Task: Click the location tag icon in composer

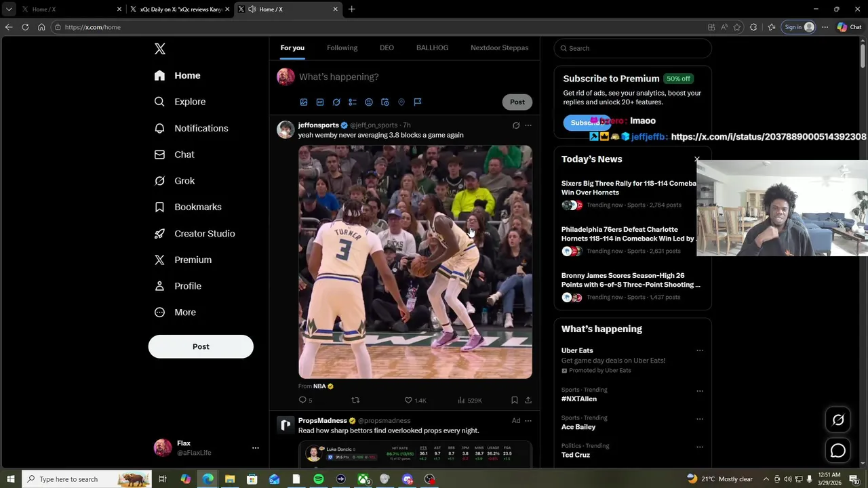Action: click(401, 102)
